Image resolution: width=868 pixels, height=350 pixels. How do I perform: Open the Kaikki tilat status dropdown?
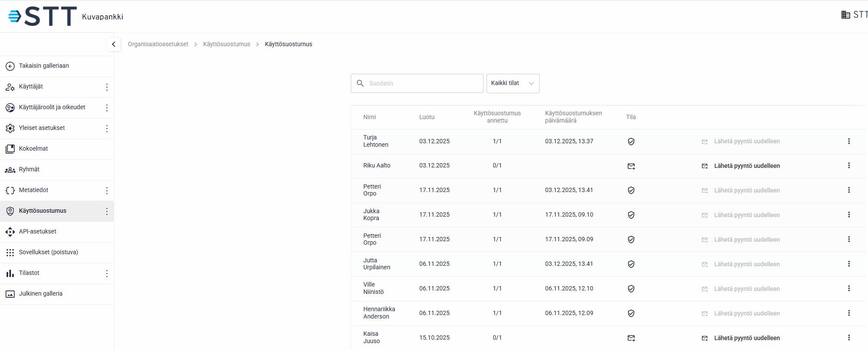click(x=512, y=83)
